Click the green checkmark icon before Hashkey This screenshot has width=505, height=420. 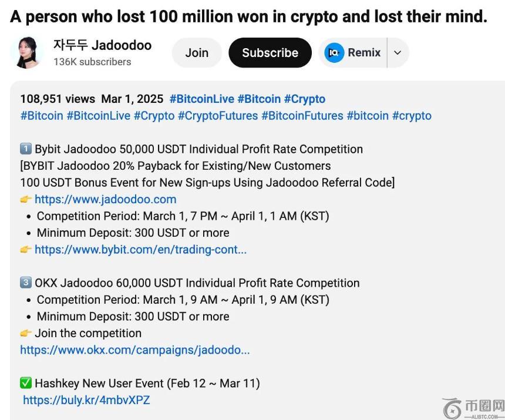(26, 384)
